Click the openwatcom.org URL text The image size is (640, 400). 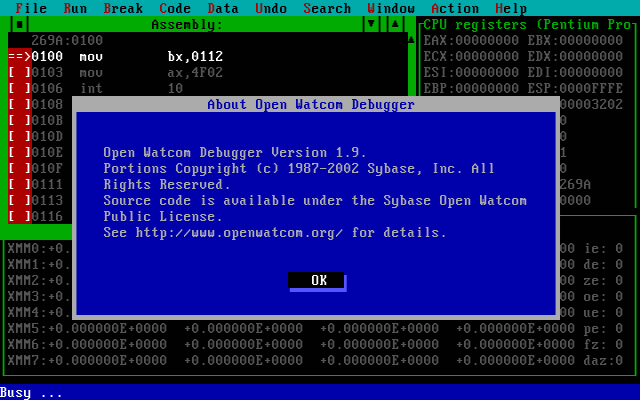pos(239,232)
